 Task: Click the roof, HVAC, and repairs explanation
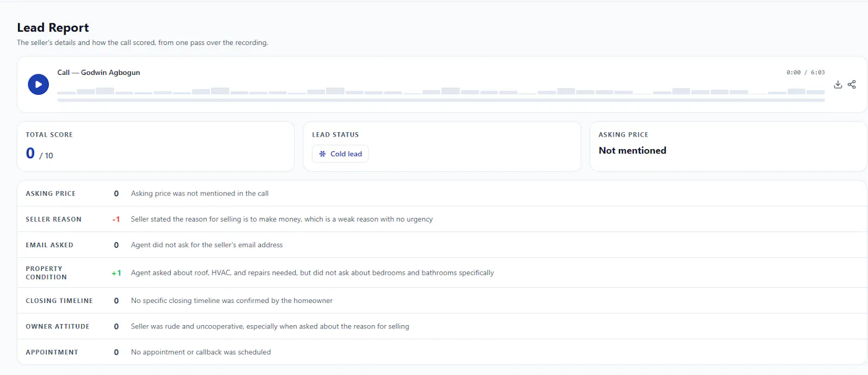tap(312, 273)
